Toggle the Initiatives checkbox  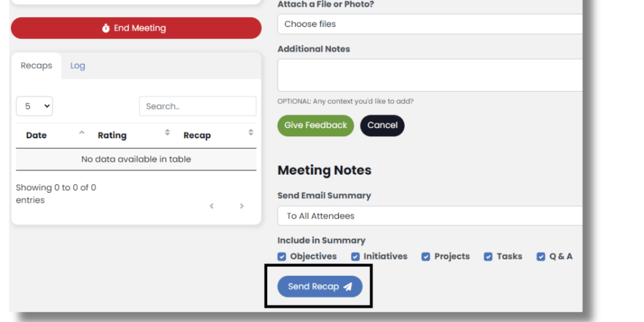[x=355, y=257]
